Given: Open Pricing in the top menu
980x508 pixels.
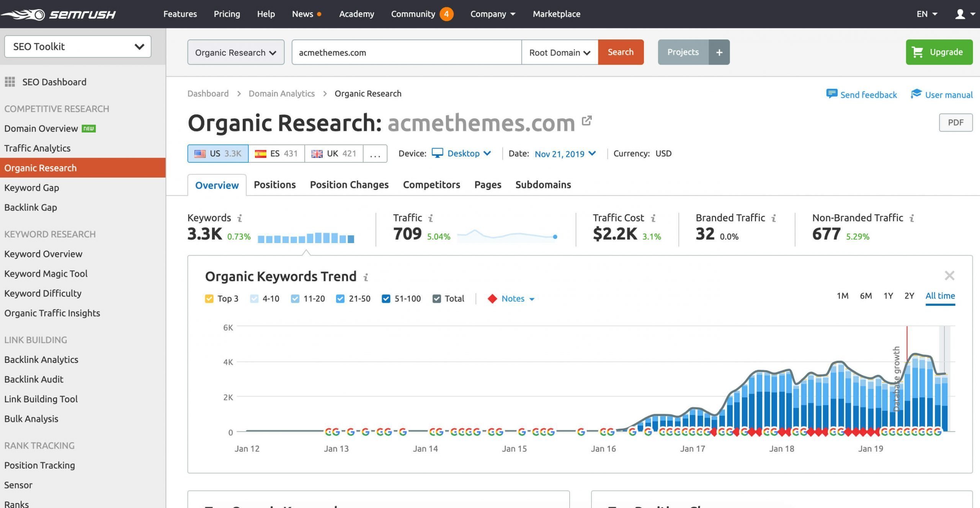Looking at the screenshot, I should pyautogui.click(x=227, y=14).
